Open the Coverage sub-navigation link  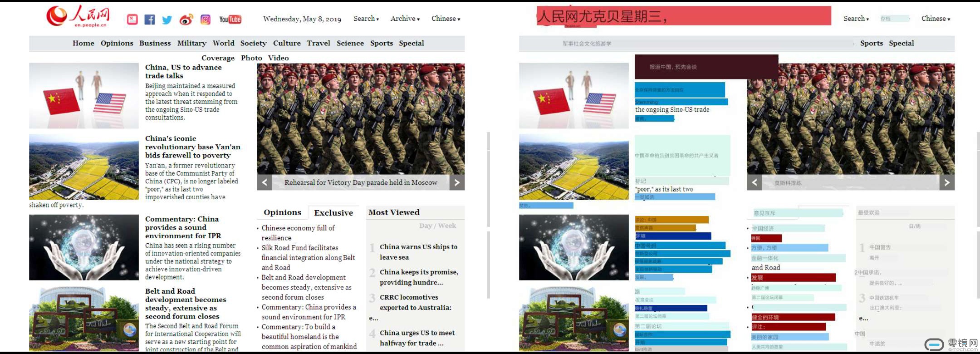coord(218,58)
